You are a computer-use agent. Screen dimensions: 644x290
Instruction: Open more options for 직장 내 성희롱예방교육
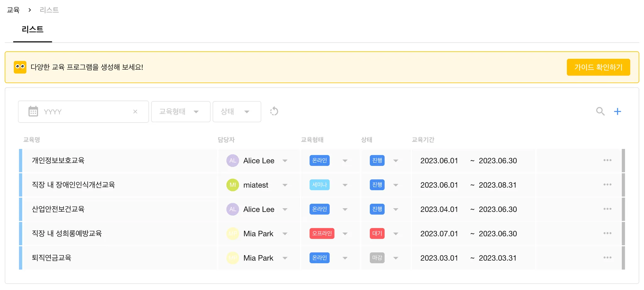[608, 233]
